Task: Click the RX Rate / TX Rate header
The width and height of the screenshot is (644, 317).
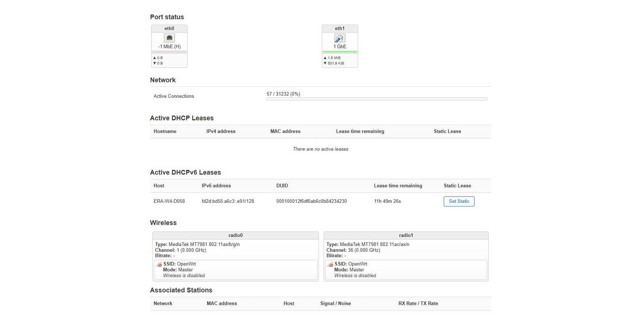Action: point(418,303)
